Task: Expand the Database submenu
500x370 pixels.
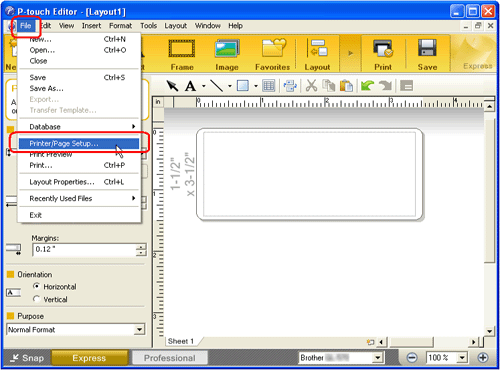Action: (x=79, y=127)
